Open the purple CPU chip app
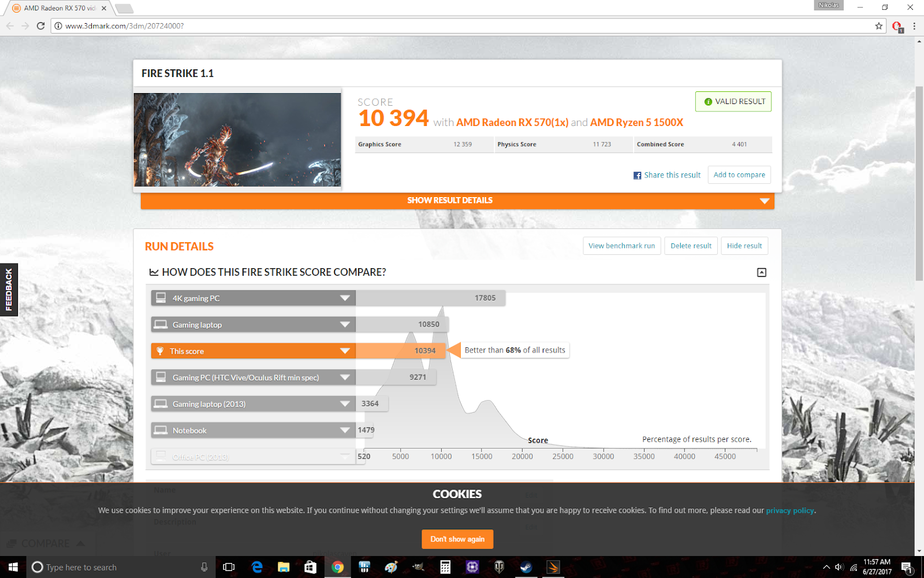 tap(472, 567)
